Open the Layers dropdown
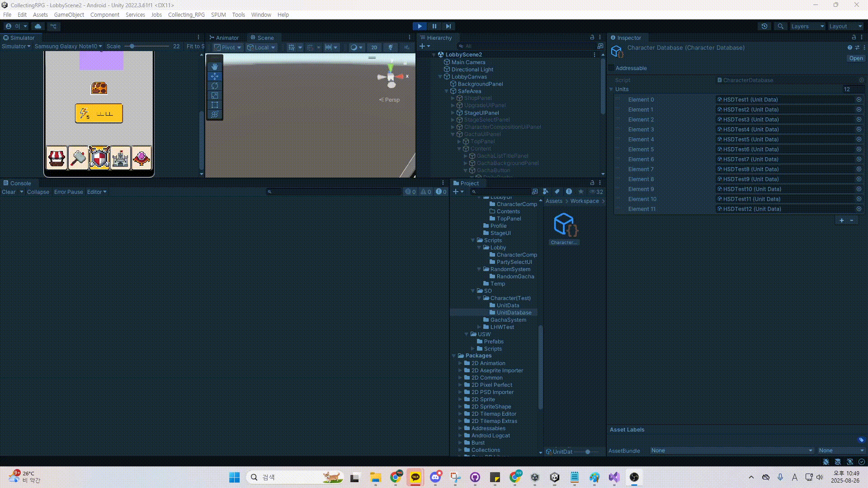The height and width of the screenshot is (488, 868). coord(807,26)
